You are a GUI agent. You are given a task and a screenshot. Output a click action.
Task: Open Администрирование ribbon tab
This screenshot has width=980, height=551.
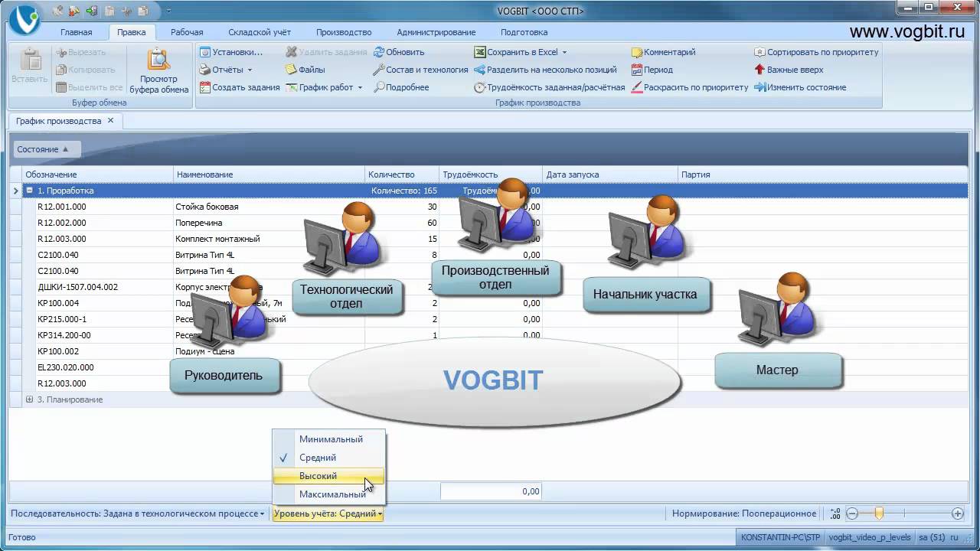(x=436, y=32)
